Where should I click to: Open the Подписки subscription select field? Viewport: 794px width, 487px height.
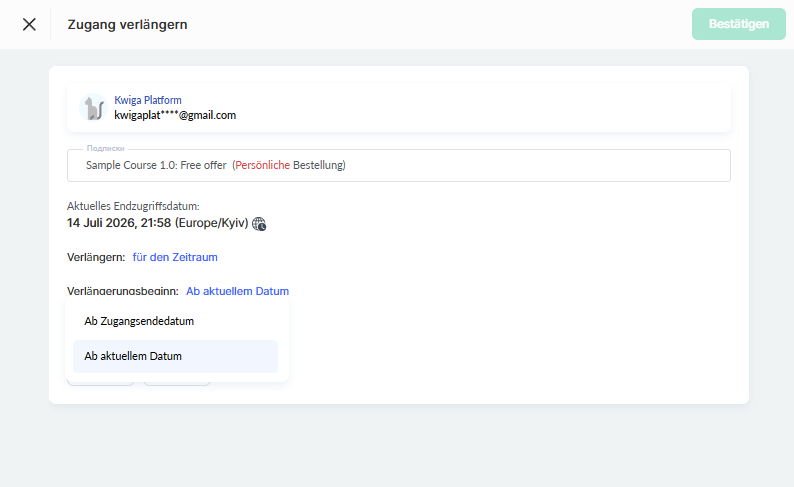[x=399, y=166]
